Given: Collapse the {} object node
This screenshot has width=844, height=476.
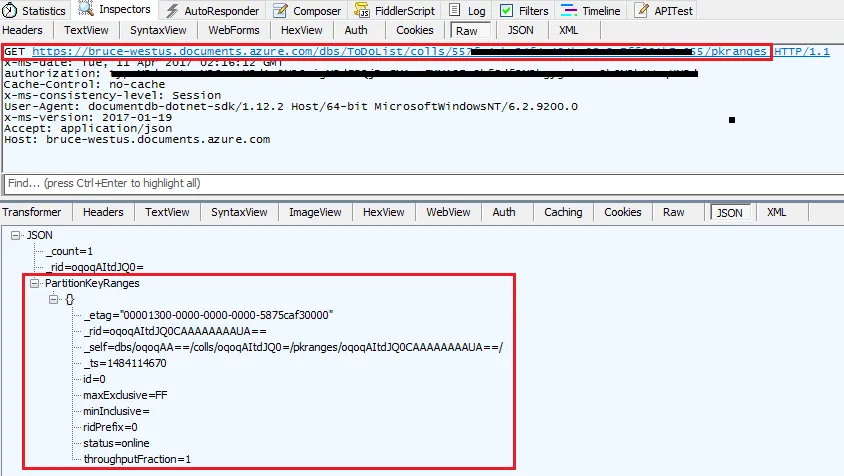Looking at the screenshot, I should coord(53,299).
